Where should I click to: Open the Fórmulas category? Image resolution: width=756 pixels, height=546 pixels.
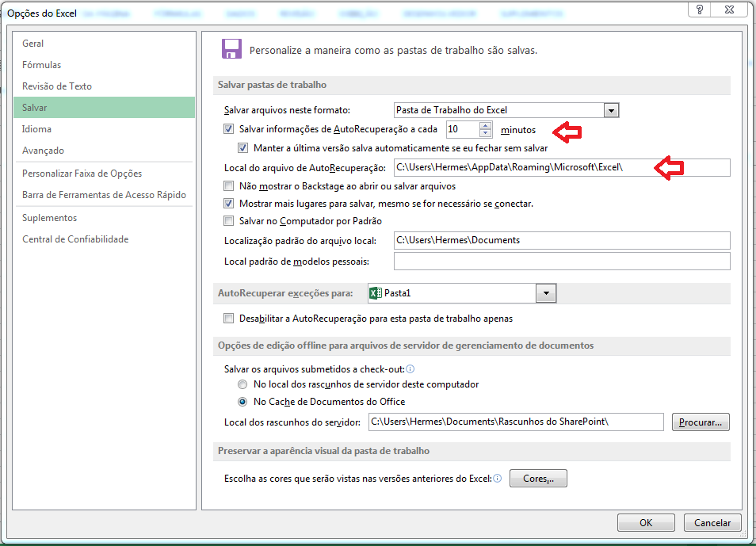pos(42,65)
